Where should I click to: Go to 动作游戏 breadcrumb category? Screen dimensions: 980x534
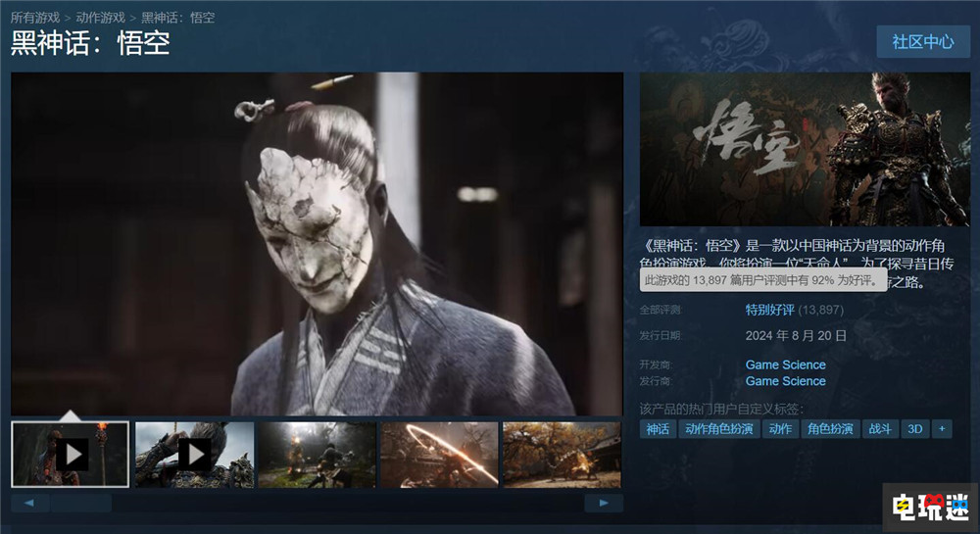100,18
